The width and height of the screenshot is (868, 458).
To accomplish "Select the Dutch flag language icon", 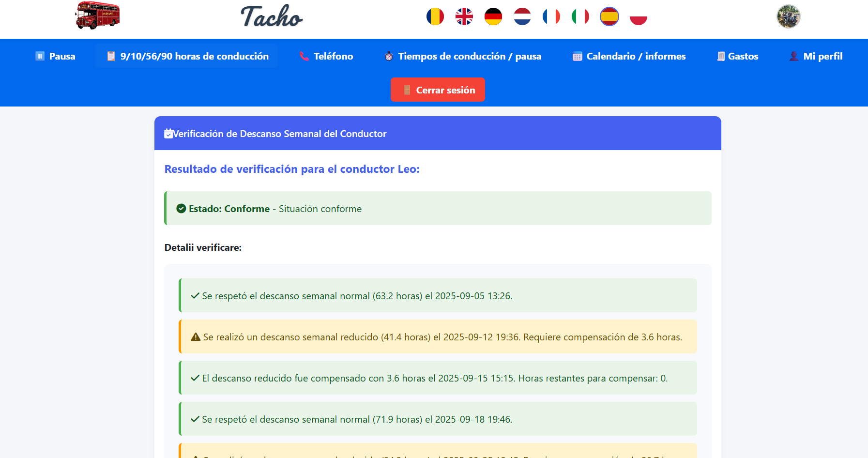I will (x=522, y=16).
